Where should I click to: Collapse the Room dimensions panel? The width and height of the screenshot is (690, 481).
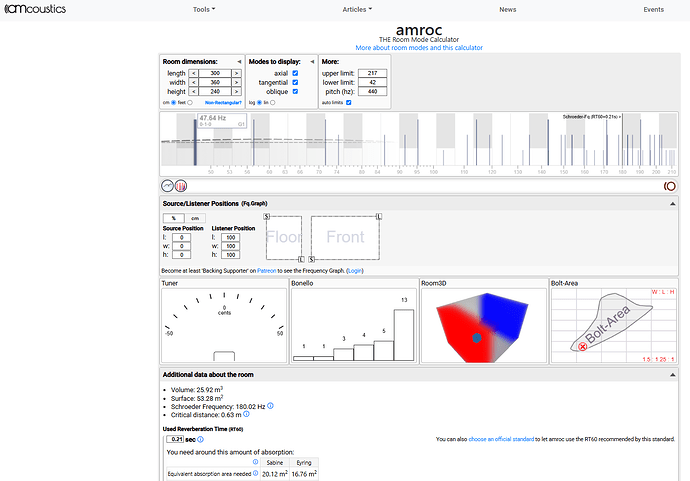(239, 62)
